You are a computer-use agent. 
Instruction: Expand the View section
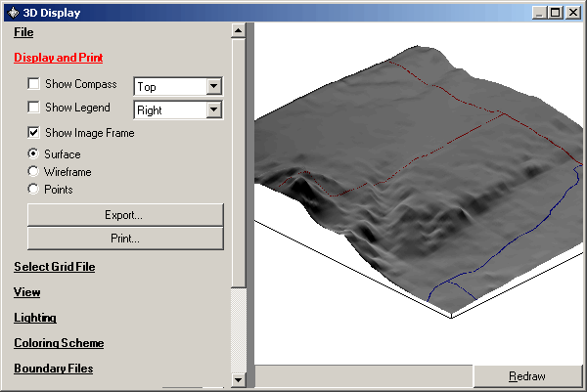tap(27, 292)
